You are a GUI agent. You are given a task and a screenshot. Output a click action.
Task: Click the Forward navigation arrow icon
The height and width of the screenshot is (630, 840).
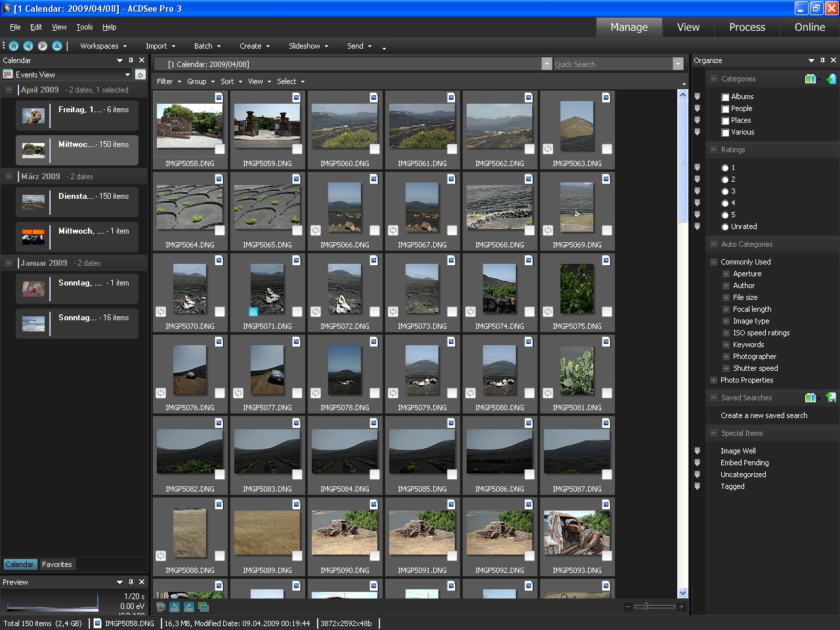click(x=42, y=46)
